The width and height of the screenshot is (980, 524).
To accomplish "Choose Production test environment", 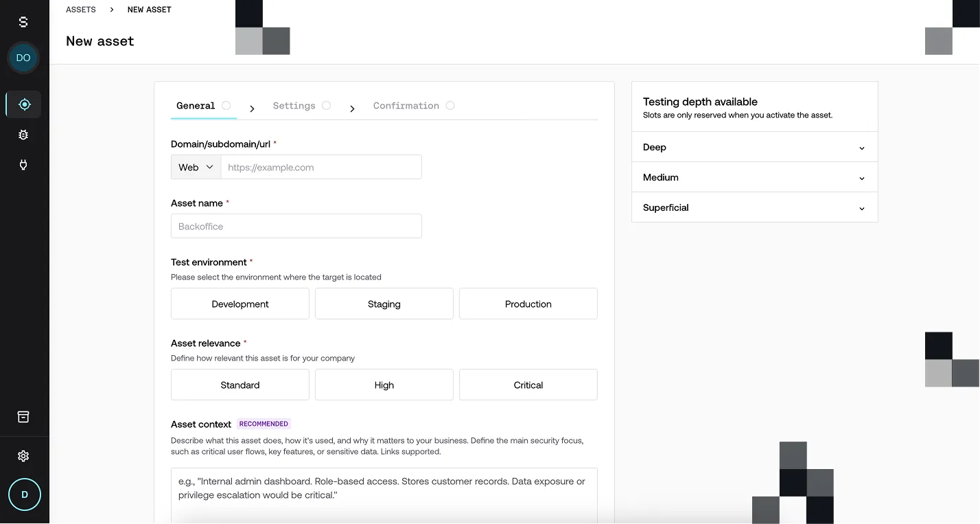I will [x=528, y=304].
